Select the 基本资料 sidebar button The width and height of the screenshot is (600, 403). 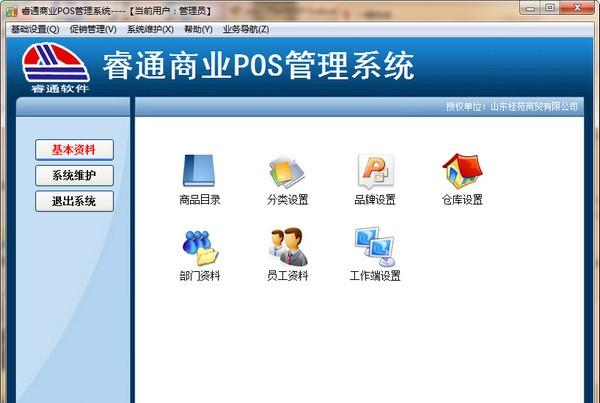(74, 150)
